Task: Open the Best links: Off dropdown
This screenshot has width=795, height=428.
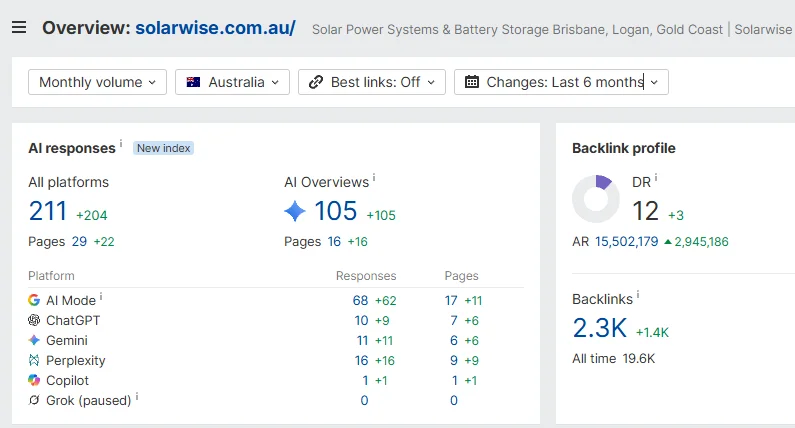Action: point(372,82)
